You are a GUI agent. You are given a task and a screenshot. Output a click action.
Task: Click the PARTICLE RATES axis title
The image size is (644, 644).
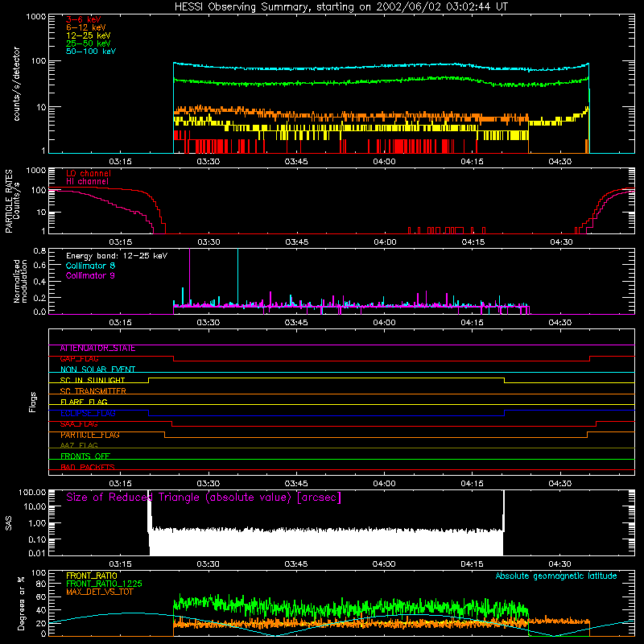click(9, 201)
